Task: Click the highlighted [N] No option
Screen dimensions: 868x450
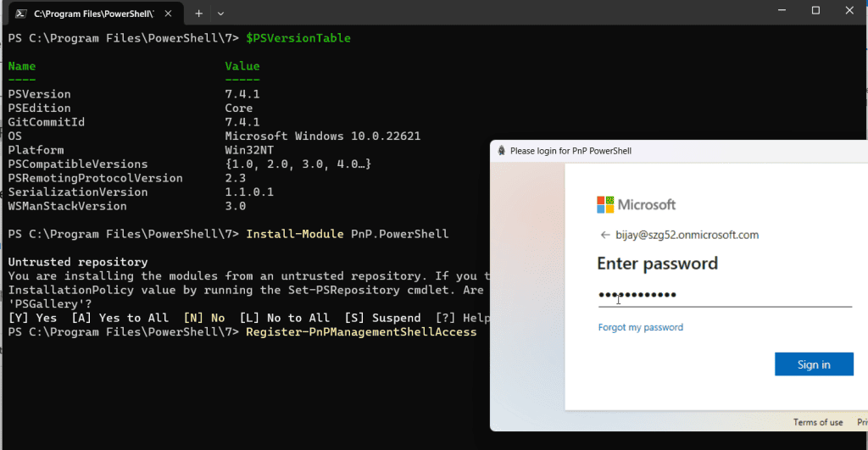Action: (x=203, y=318)
